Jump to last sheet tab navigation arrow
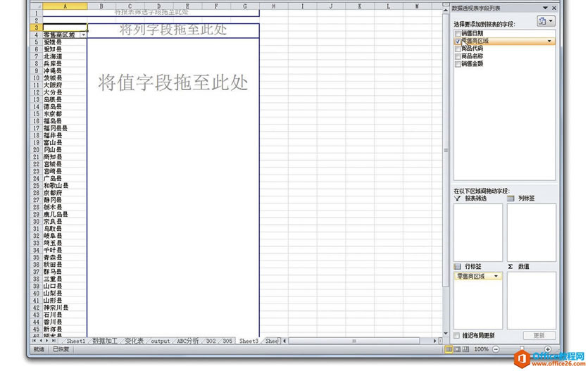The width and height of the screenshot is (588, 371). [54, 341]
